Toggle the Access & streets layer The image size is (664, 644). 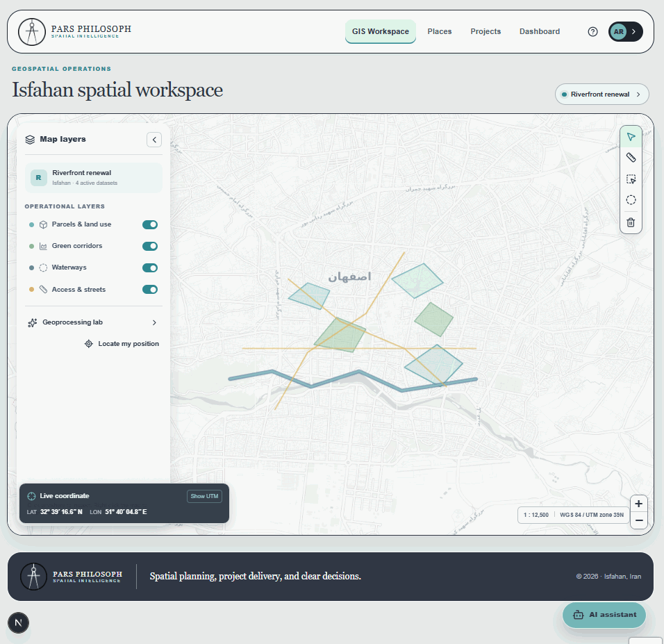[150, 290]
